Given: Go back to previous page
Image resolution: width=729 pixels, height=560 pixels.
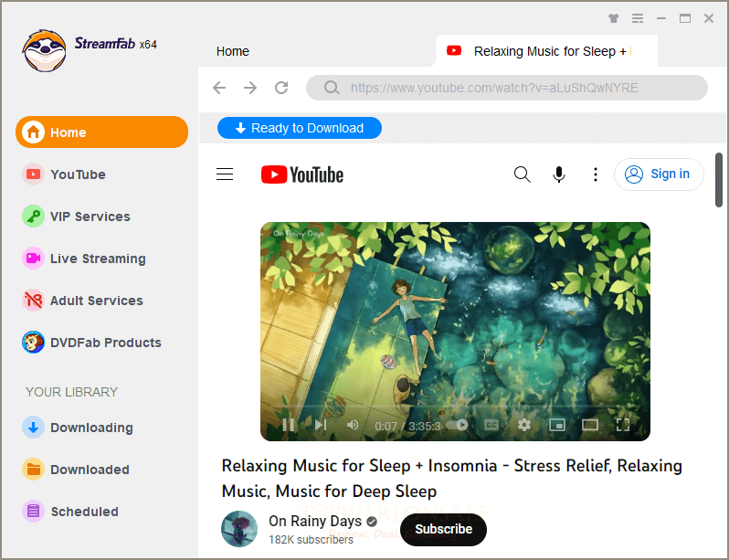Looking at the screenshot, I should click(x=219, y=88).
